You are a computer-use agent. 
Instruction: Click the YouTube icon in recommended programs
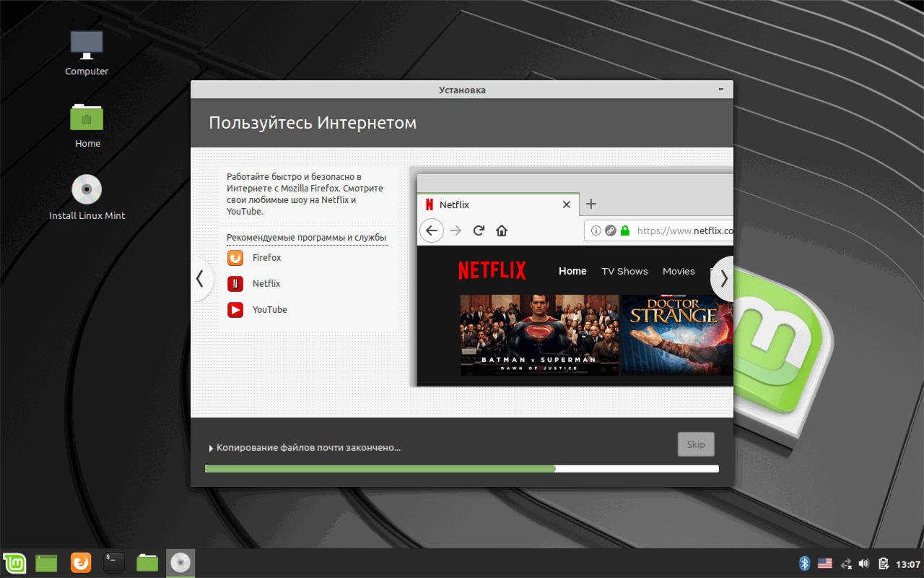coord(235,310)
